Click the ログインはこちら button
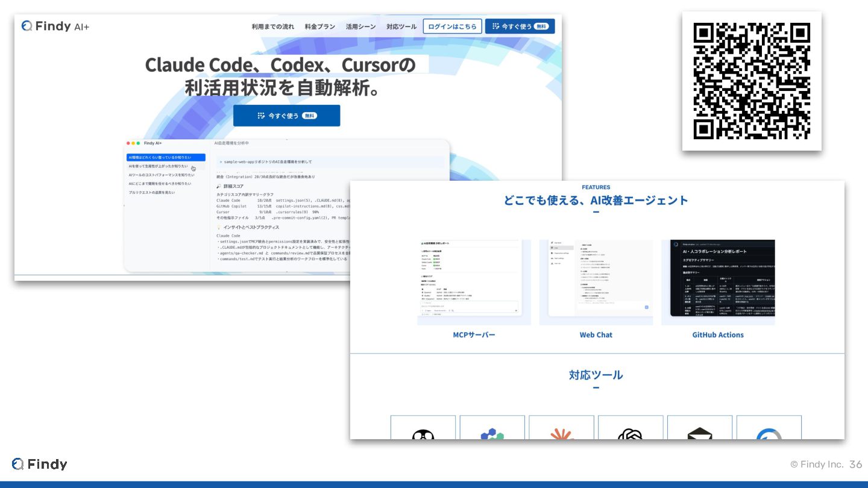 coord(453,26)
